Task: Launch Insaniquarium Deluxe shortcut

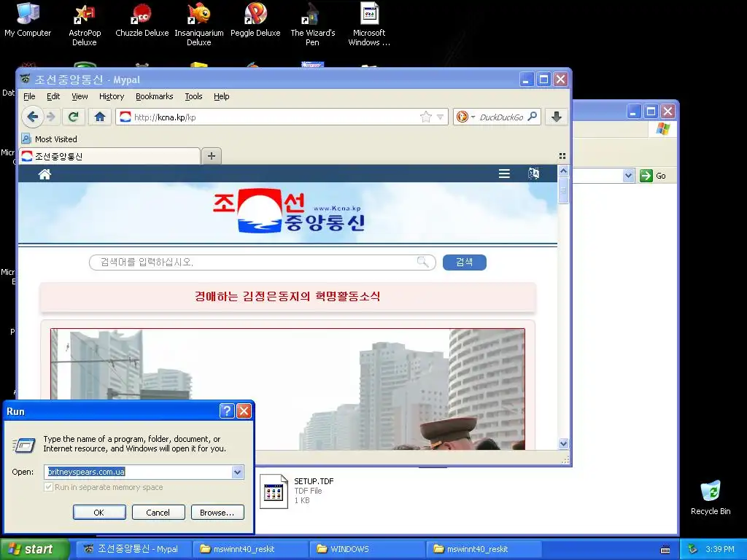Action: (198, 24)
